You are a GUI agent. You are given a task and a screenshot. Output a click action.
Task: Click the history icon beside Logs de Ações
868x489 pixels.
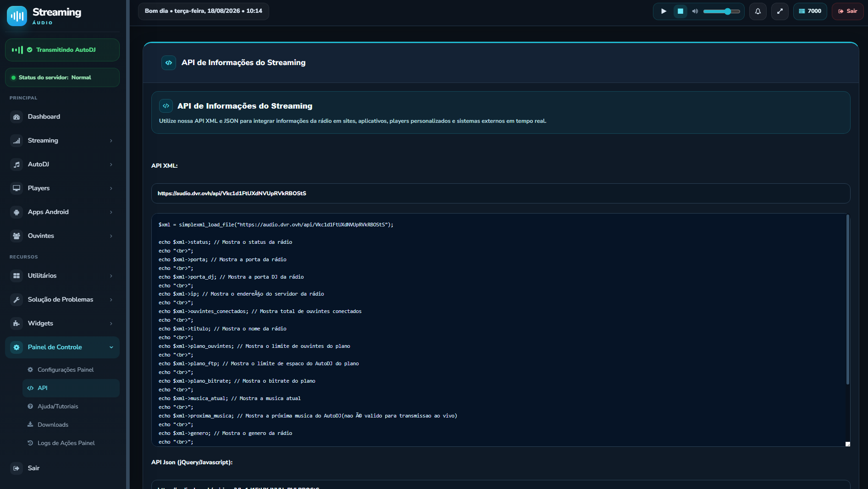click(30, 443)
